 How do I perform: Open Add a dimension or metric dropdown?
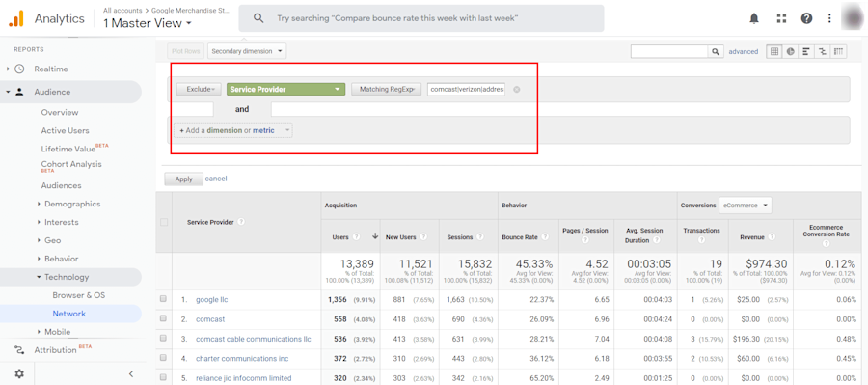click(x=233, y=130)
